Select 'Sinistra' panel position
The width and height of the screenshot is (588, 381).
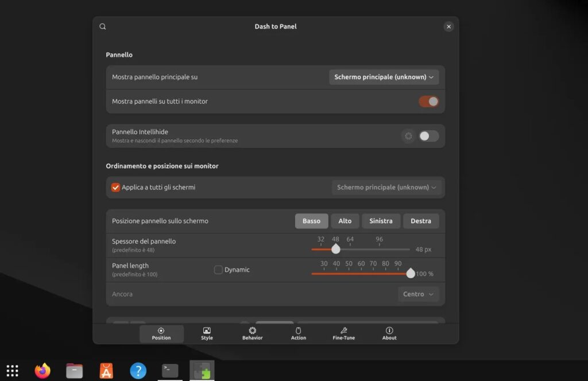[x=381, y=221]
